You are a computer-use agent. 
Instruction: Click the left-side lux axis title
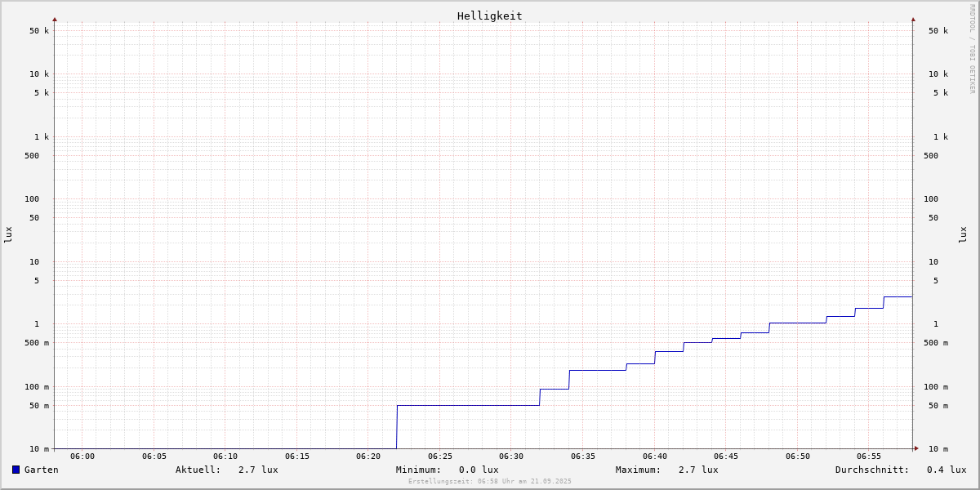tap(8, 234)
